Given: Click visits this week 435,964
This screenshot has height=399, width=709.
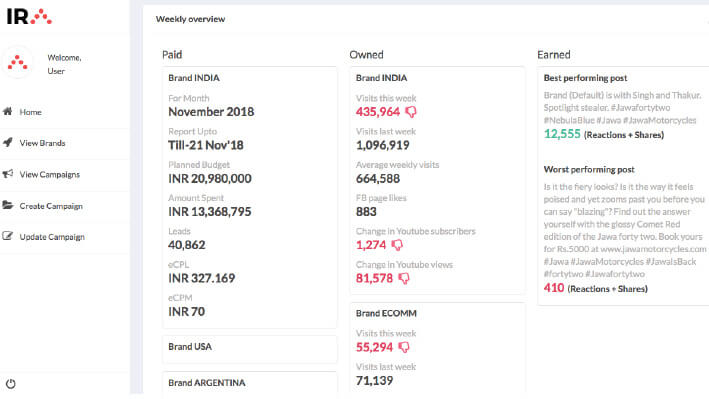Looking at the screenshot, I should click(378, 112).
